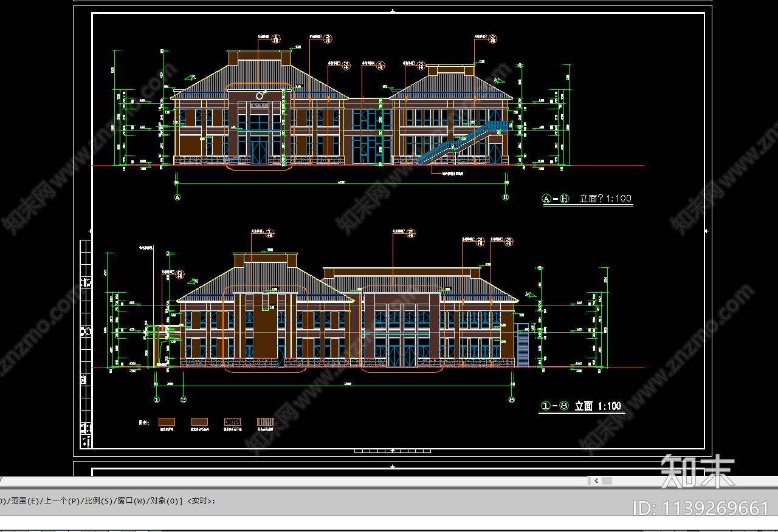Choose the 上一个(P) command option

tap(61, 501)
